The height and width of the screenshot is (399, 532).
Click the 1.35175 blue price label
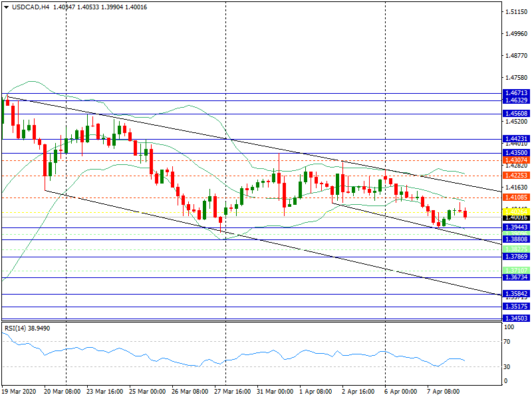click(516, 307)
